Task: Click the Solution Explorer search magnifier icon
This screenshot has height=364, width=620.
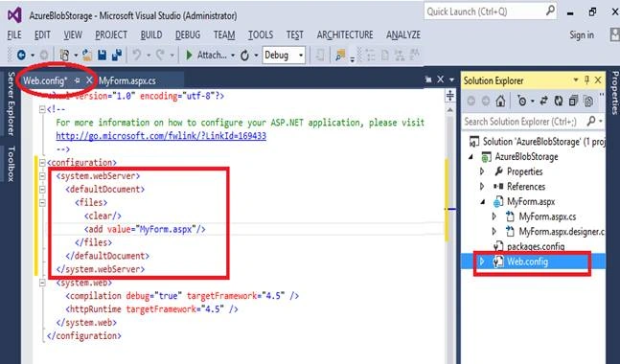Action: click(x=591, y=121)
